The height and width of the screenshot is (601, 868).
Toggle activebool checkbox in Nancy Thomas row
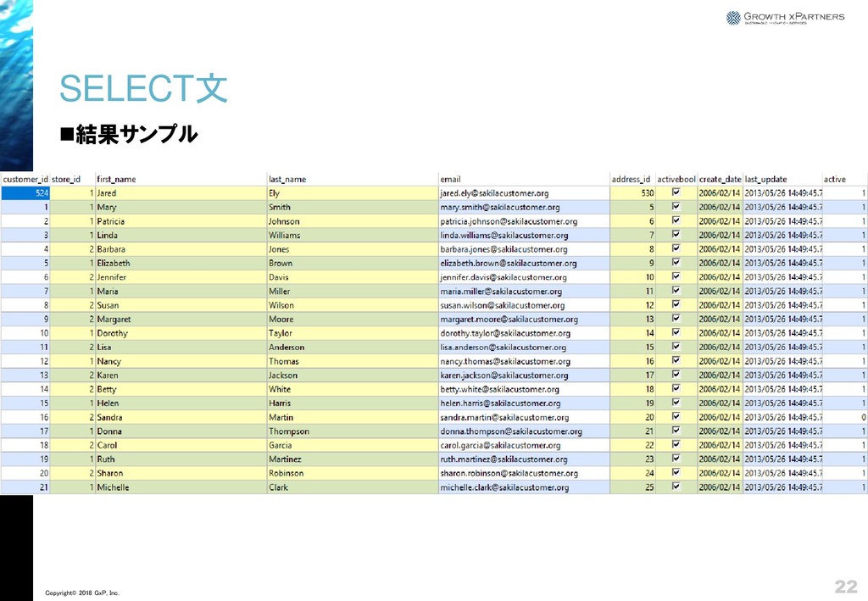coord(676,360)
